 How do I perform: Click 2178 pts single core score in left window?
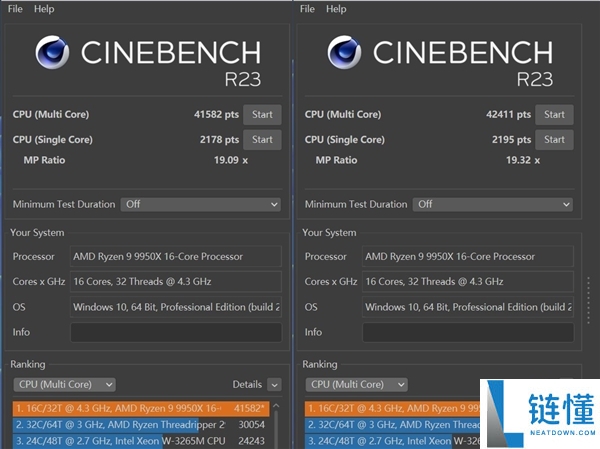pos(219,140)
